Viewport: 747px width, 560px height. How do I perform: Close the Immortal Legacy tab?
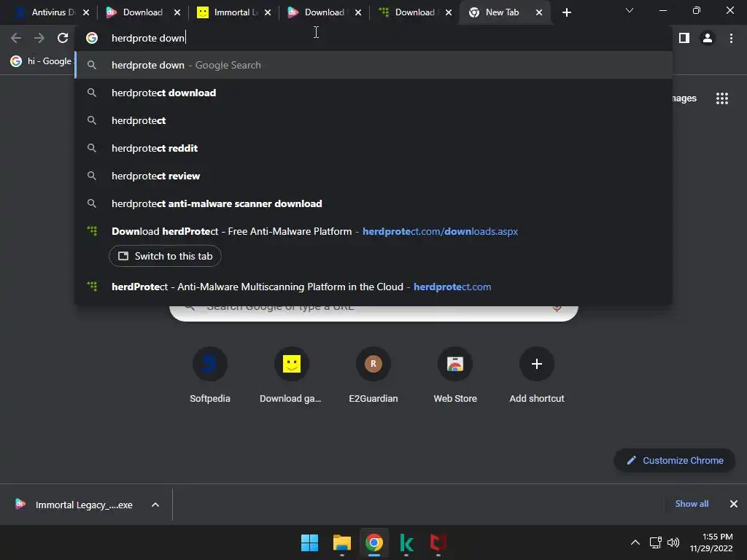tap(268, 12)
